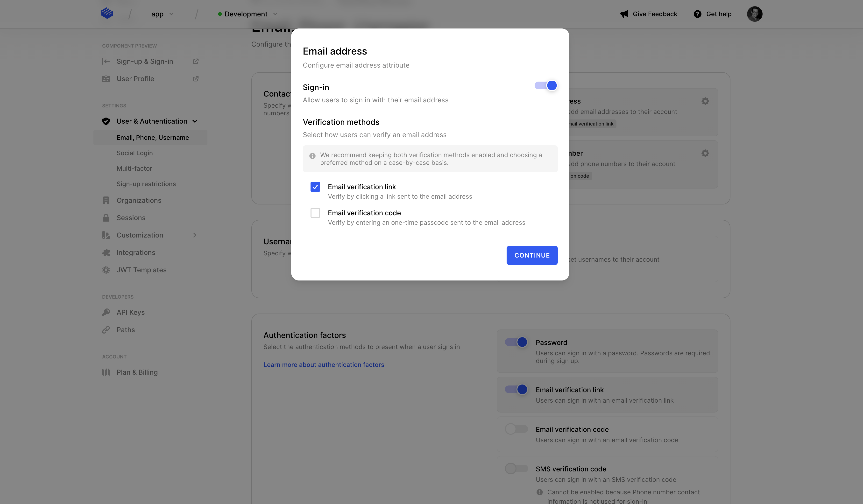Open Sign-up & Sign-in external link icon
The height and width of the screenshot is (504, 863).
[196, 61]
